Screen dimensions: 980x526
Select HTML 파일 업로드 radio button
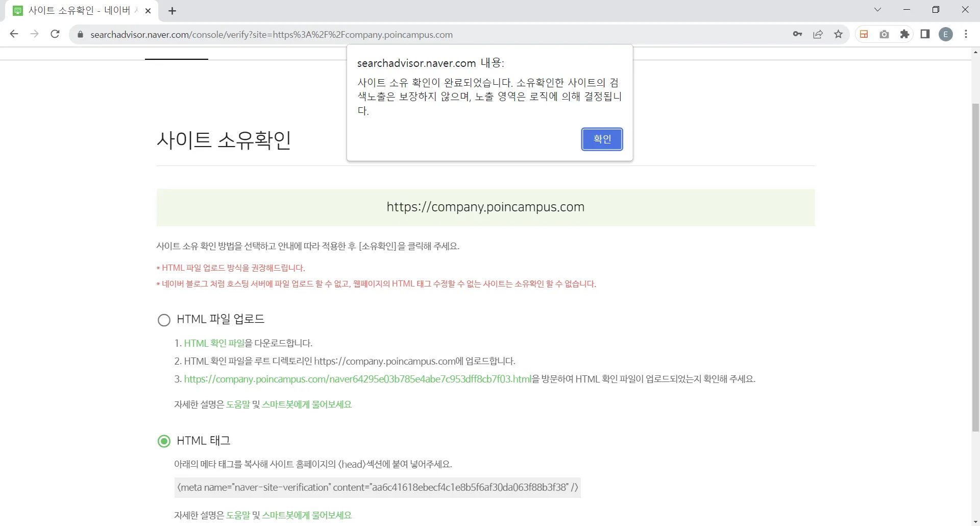click(x=164, y=320)
